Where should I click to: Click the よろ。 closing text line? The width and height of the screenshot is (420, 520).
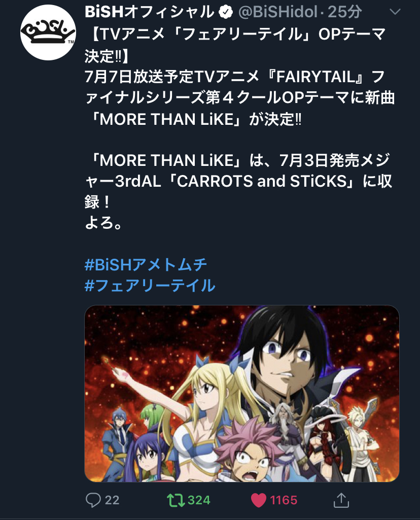coord(103,223)
